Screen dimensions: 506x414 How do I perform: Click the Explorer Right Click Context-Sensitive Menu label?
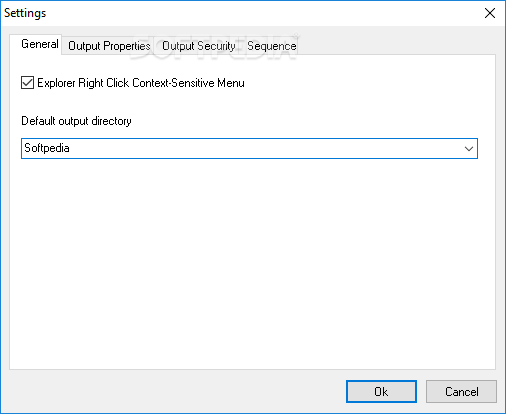pos(141,83)
